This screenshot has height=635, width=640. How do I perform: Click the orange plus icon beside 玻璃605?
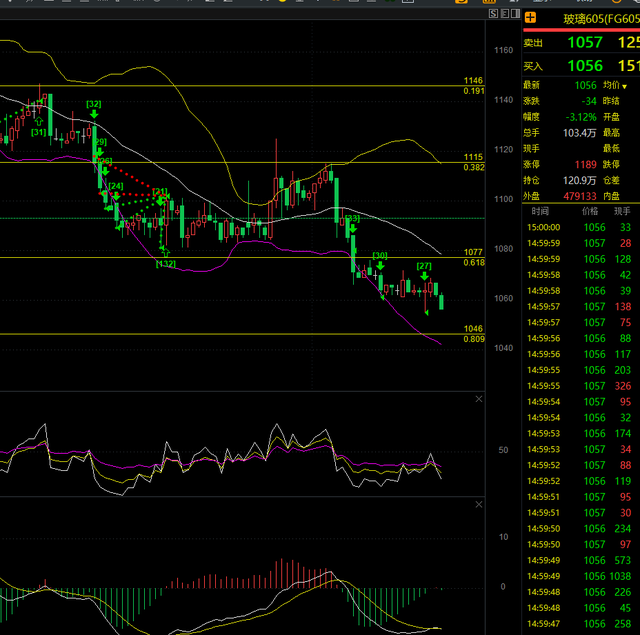530,17
